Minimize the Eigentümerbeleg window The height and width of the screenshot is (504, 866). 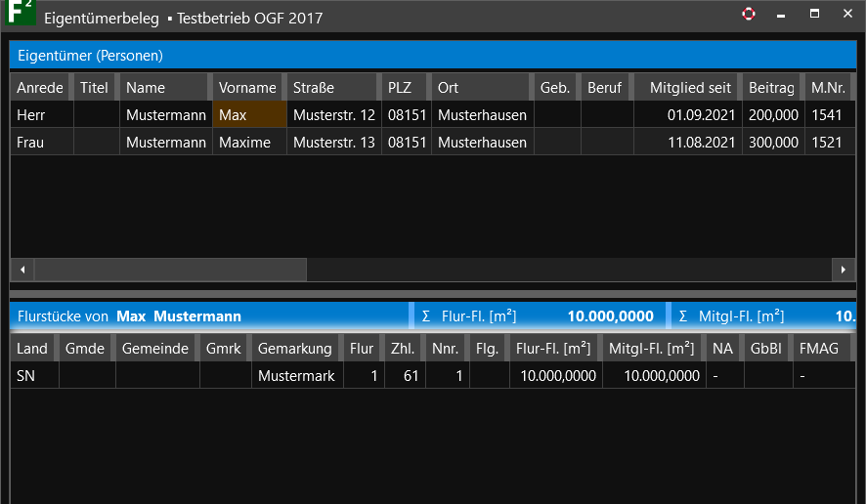(x=781, y=16)
